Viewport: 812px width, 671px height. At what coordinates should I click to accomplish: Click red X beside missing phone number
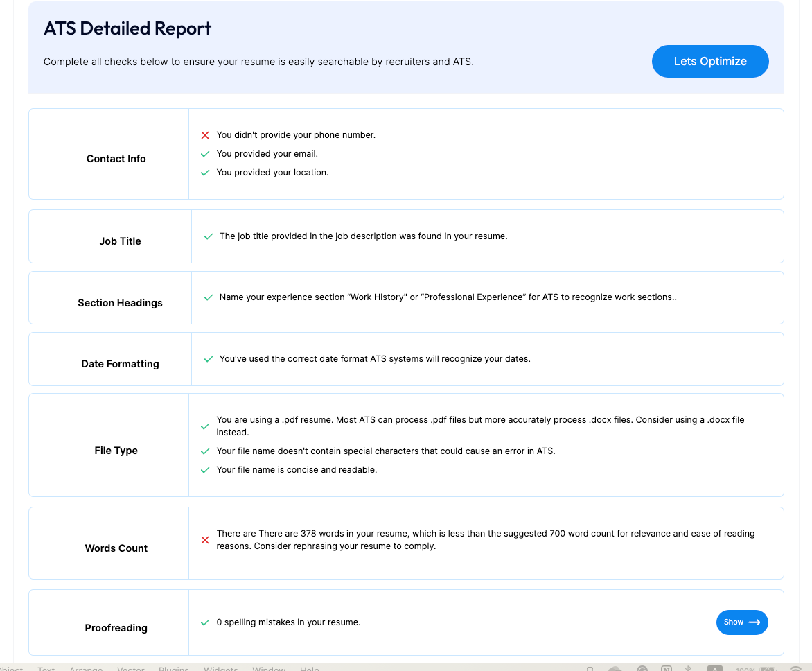point(205,135)
